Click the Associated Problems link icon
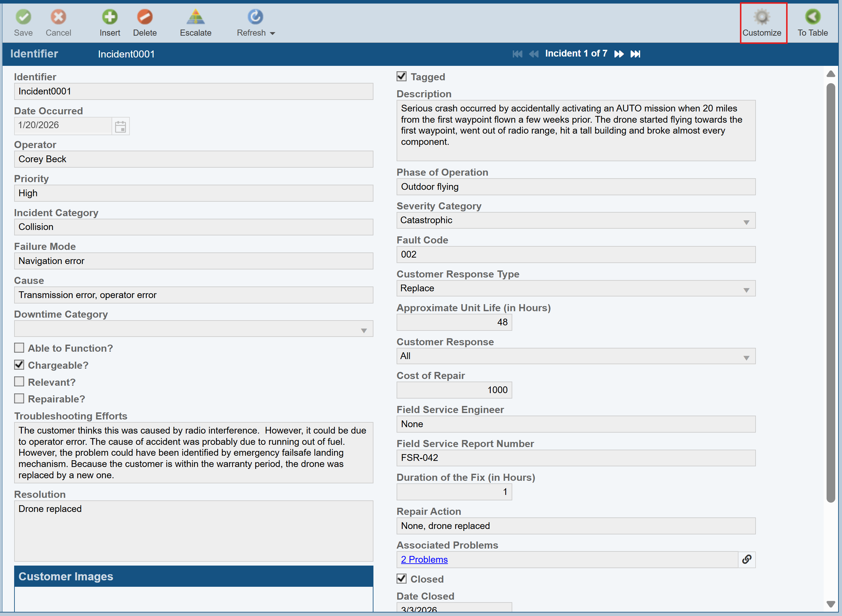The width and height of the screenshot is (842, 616). pos(747,559)
